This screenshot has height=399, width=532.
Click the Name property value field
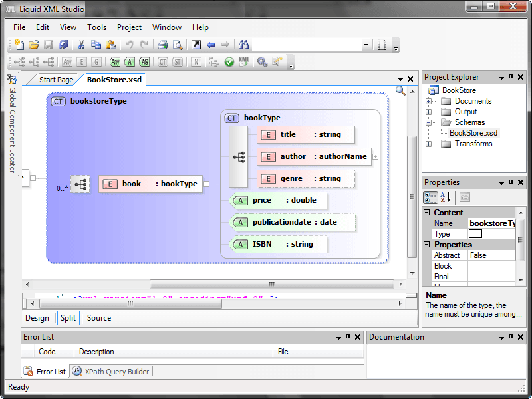(x=491, y=223)
